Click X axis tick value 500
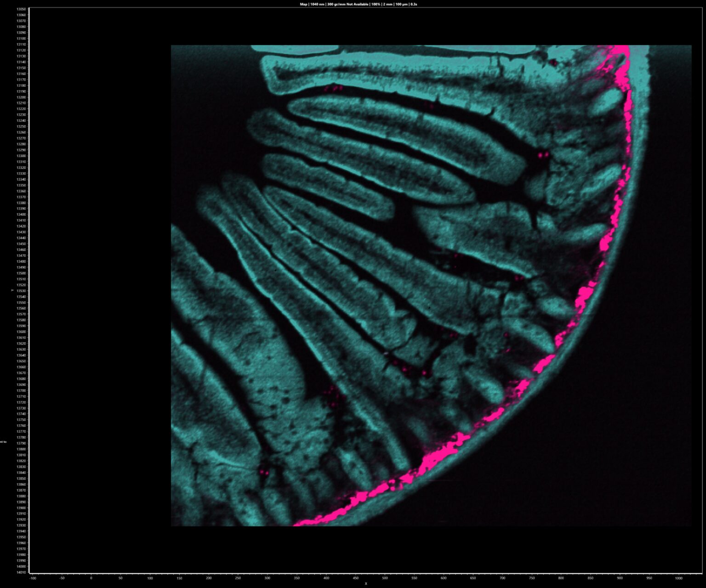The width and height of the screenshot is (706, 588). 385,578
